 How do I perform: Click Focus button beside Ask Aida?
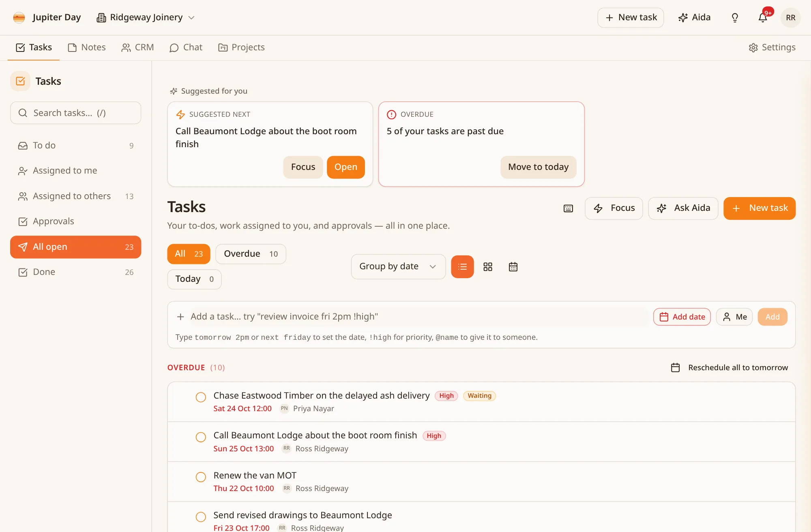coord(614,208)
